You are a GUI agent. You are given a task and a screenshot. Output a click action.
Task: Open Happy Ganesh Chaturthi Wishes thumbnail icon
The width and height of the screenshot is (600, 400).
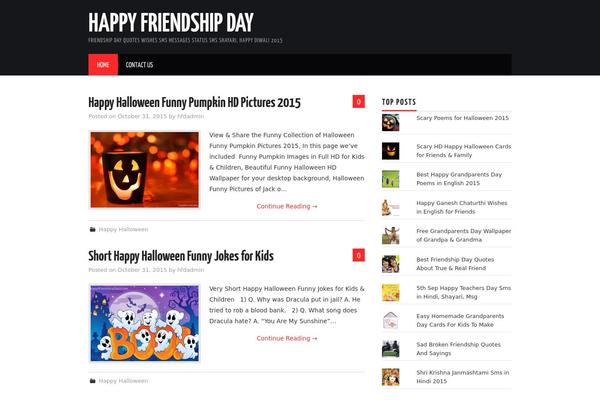click(x=390, y=207)
